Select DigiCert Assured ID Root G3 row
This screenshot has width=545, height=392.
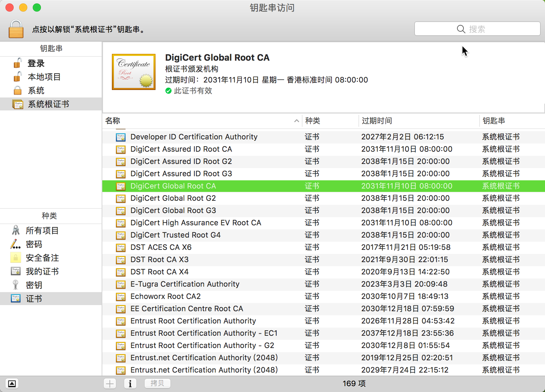pyautogui.click(x=324, y=174)
